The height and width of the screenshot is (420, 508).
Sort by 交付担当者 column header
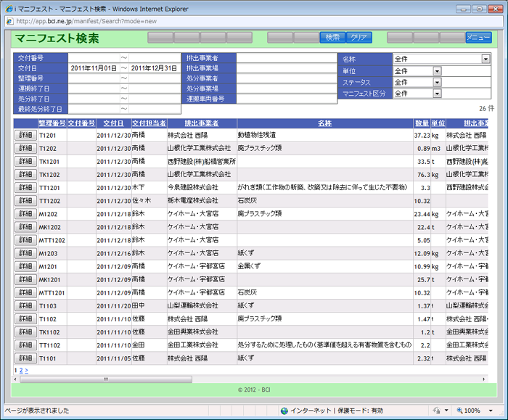point(149,123)
